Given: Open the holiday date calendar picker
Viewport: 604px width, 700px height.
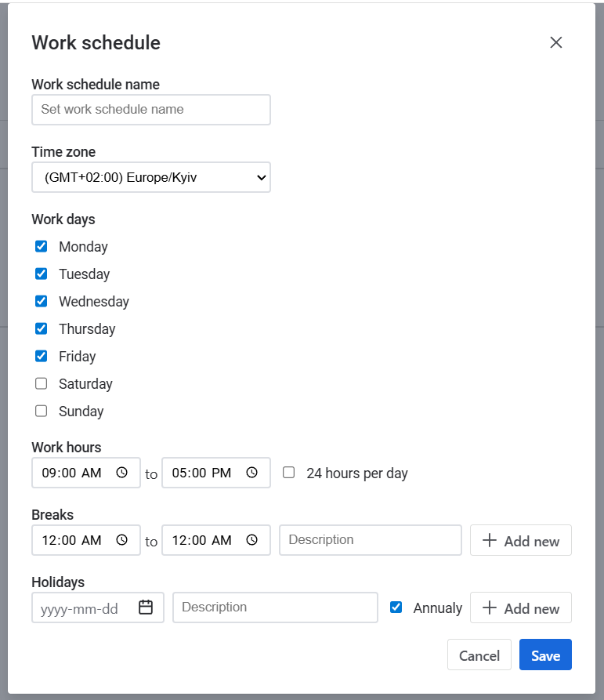Looking at the screenshot, I should pos(146,608).
